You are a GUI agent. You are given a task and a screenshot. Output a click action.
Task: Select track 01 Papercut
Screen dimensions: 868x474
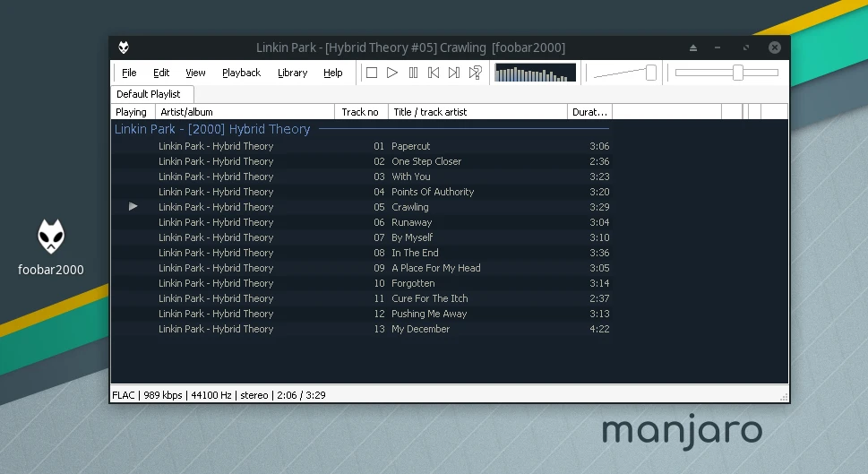(x=362, y=146)
